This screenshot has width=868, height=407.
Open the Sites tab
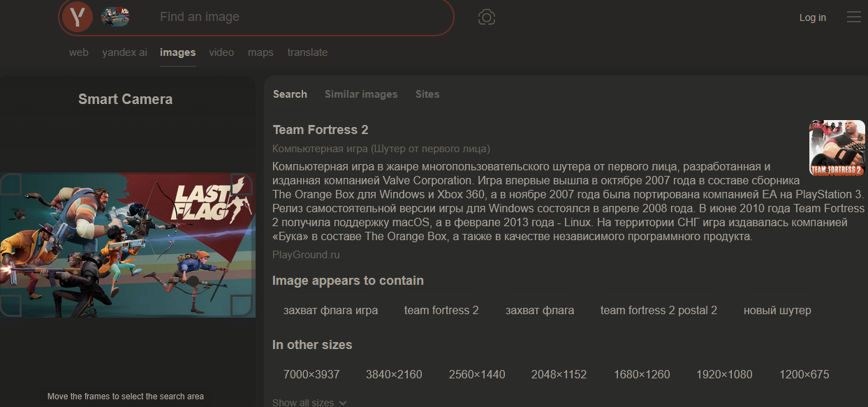click(x=427, y=94)
